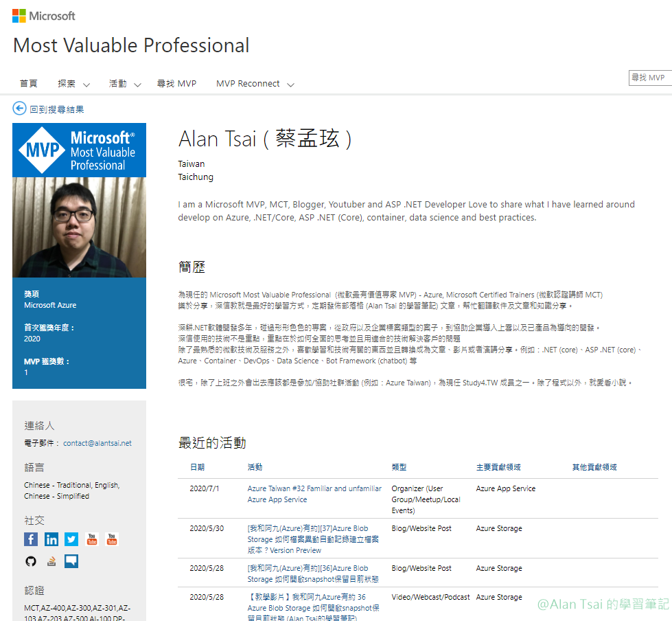Sort by the 類型 column header

point(399,467)
